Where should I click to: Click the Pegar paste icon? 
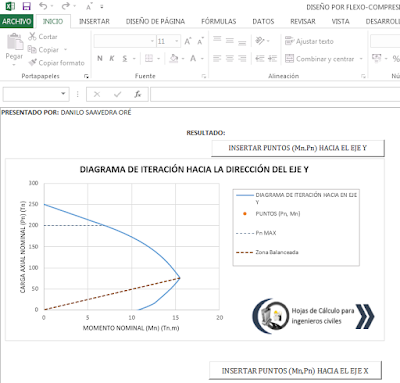click(x=15, y=42)
